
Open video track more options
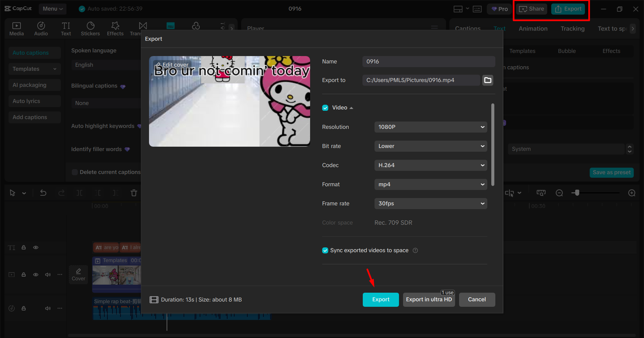(x=60, y=274)
